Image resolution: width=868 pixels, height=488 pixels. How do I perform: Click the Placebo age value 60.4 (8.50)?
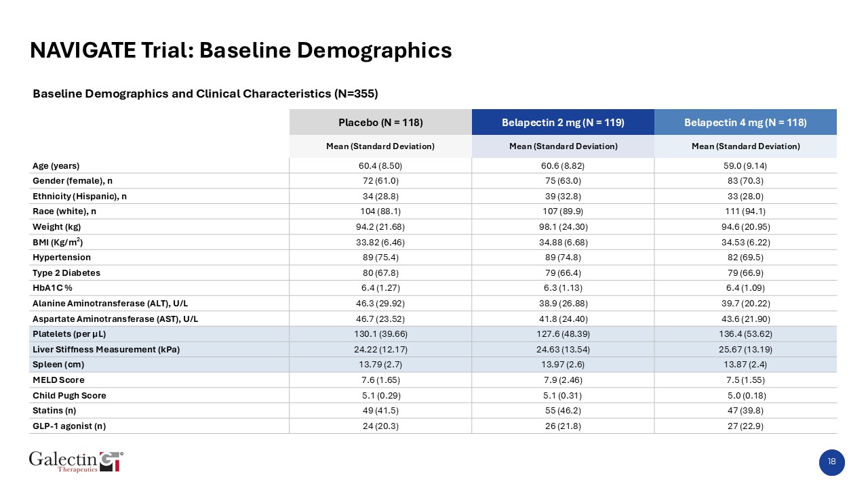click(x=380, y=165)
